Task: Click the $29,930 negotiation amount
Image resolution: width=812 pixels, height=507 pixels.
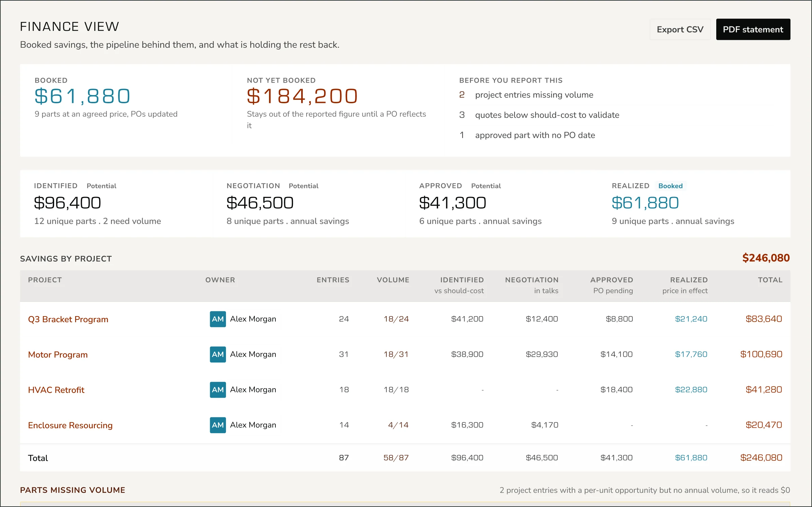Action: click(x=542, y=354)
